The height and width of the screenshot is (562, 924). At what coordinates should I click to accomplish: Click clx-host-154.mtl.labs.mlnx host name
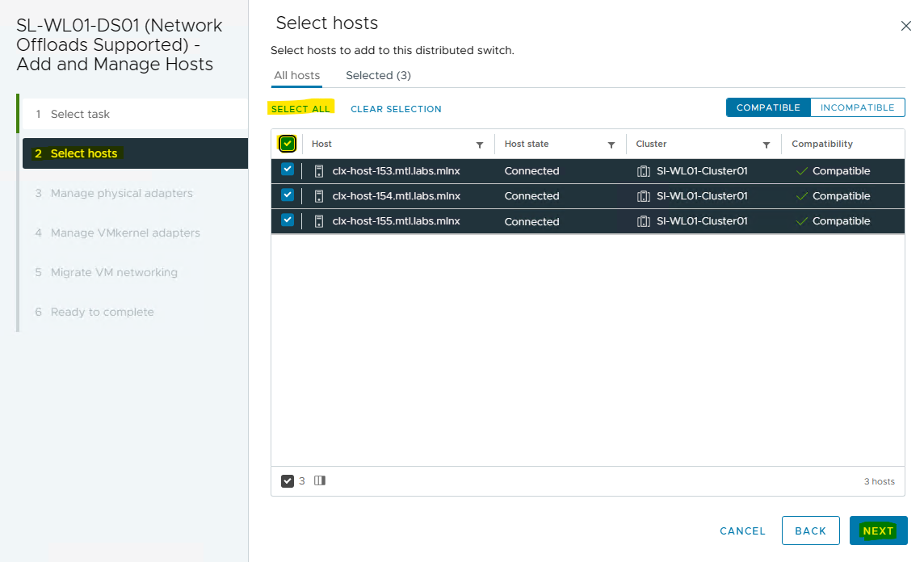coord(396,196)
